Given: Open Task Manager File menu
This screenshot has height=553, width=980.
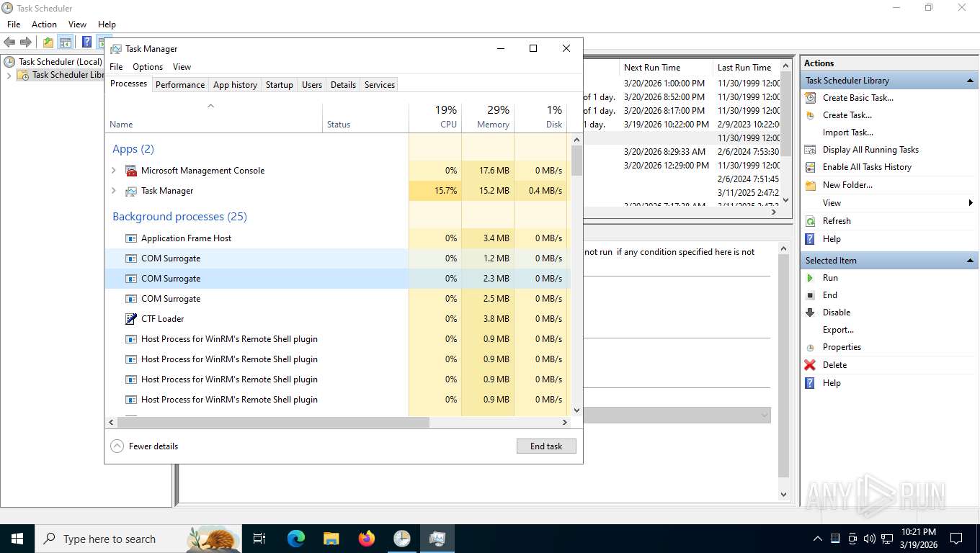Looking at the screenshot, I should [x=116, y=67].
